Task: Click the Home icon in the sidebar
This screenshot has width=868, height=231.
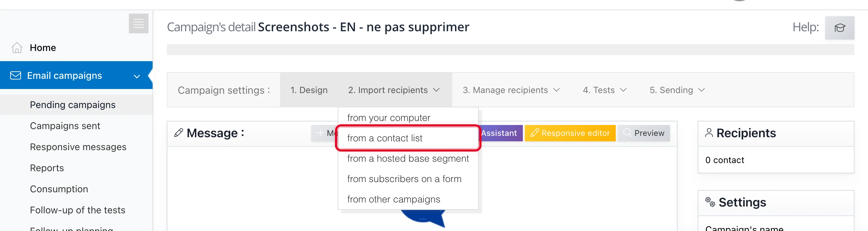Action: 16,48
